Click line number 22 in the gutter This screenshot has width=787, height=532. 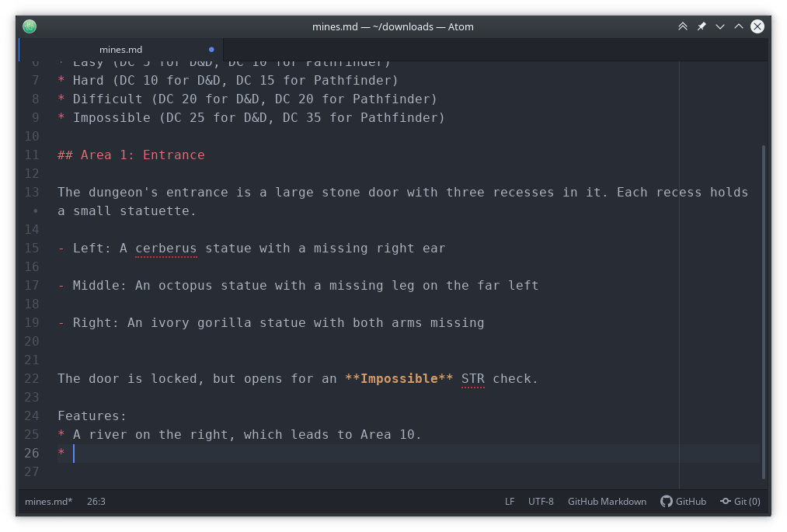tap(32, 379)
